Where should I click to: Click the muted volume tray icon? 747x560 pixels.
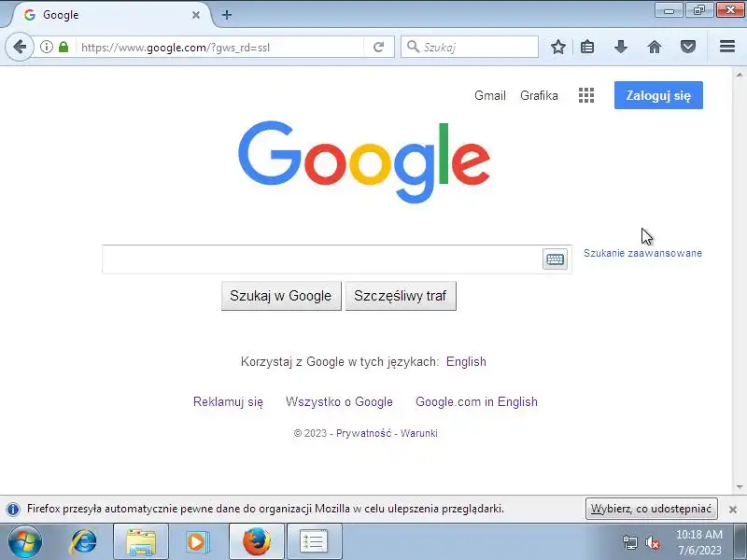click(x=652, y=542)
